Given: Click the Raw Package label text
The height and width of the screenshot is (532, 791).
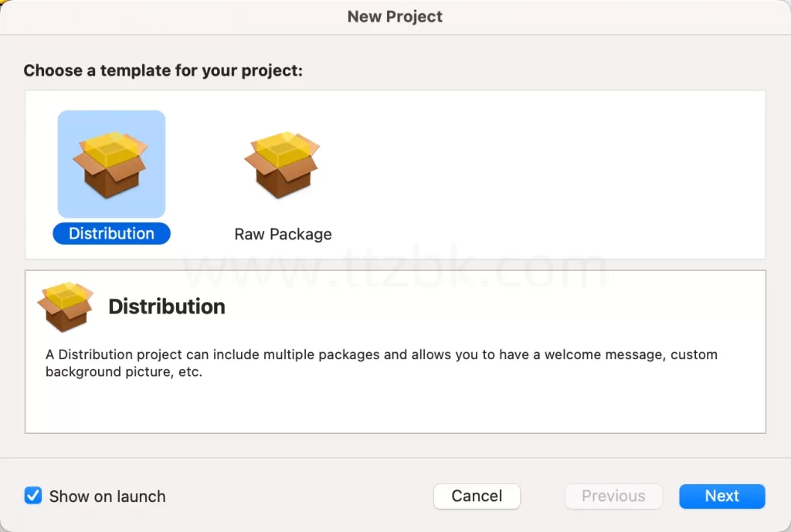Looking at the screenshot, I should (x=283, y=233).
